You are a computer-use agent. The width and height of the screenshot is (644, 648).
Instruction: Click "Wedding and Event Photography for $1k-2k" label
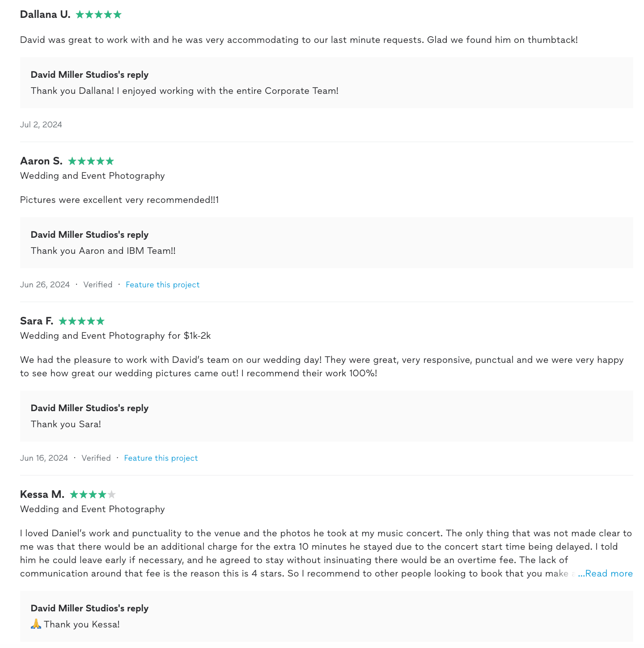point(115,336)
